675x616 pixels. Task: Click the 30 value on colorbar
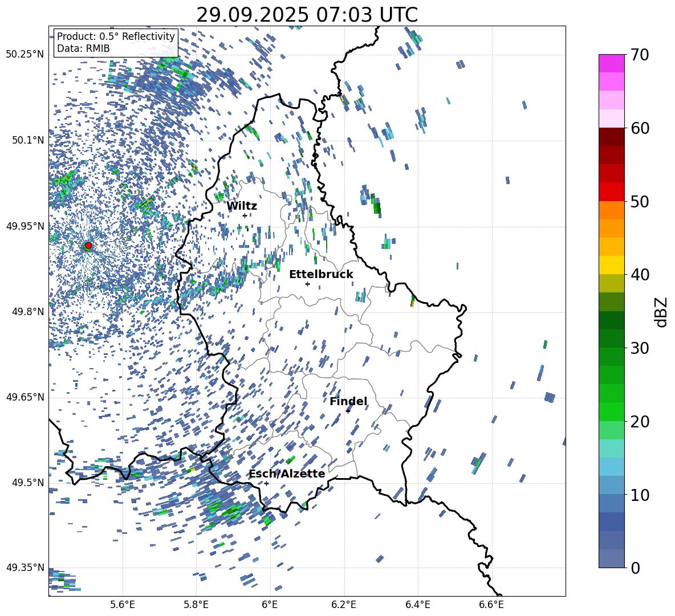(639, 348)
